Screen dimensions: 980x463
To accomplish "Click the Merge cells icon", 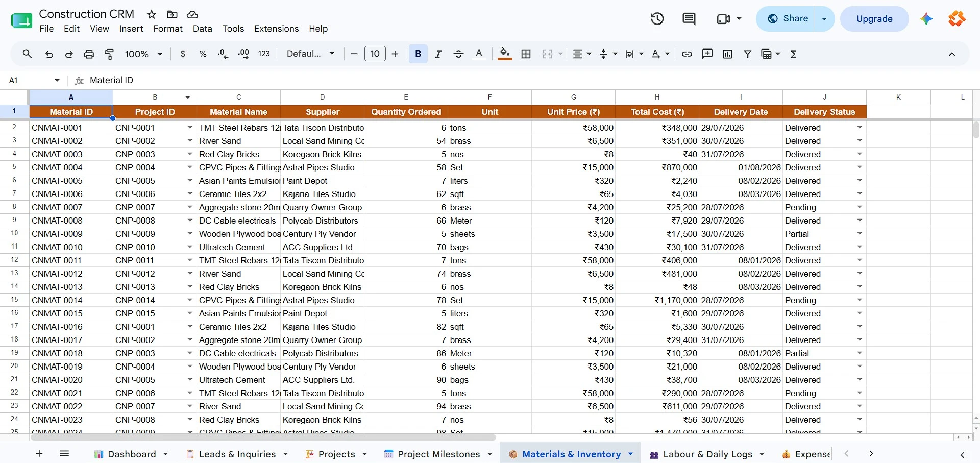I will click(548, 54).
